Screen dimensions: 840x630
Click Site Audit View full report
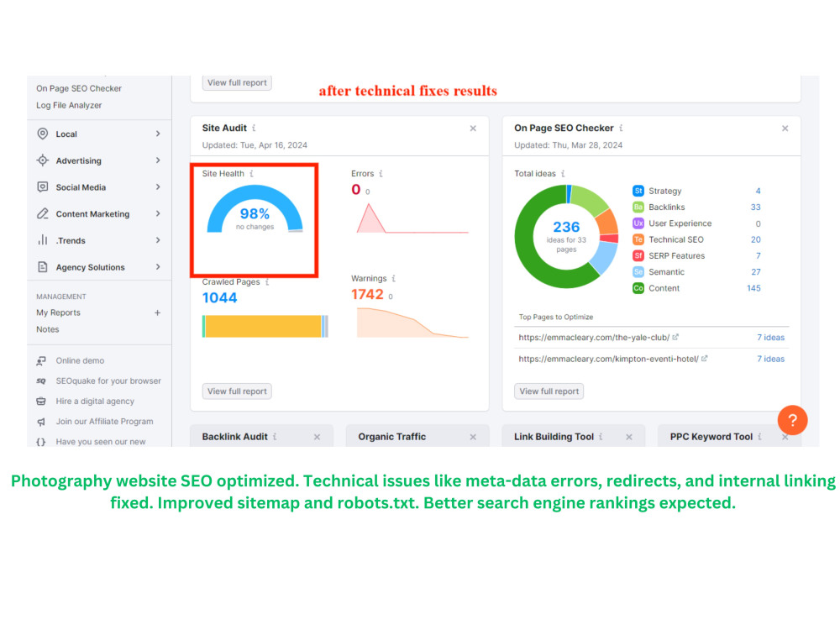[237, 391]
